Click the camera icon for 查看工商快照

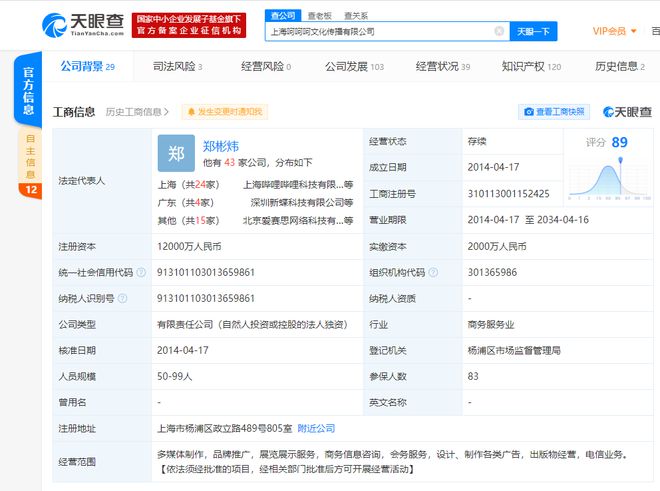pos(527,112)
